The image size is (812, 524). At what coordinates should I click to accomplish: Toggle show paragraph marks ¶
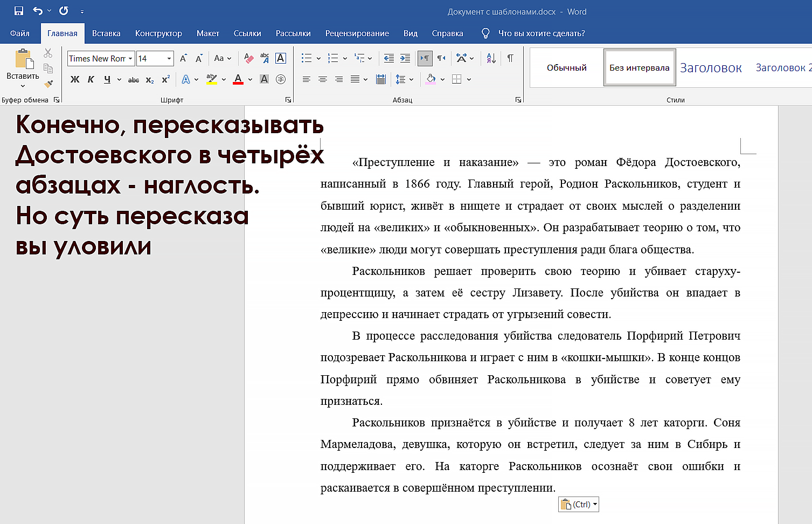[510, 58]
